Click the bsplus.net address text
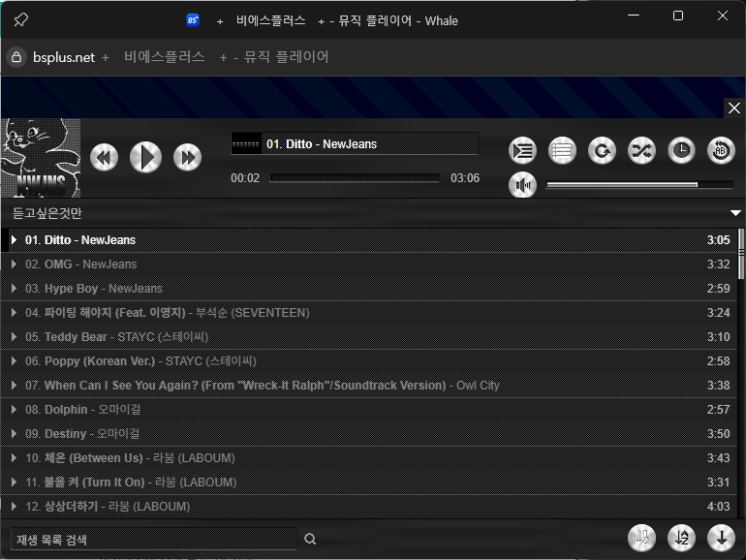This screenshot has width=746, height=560. coord(64,57)
